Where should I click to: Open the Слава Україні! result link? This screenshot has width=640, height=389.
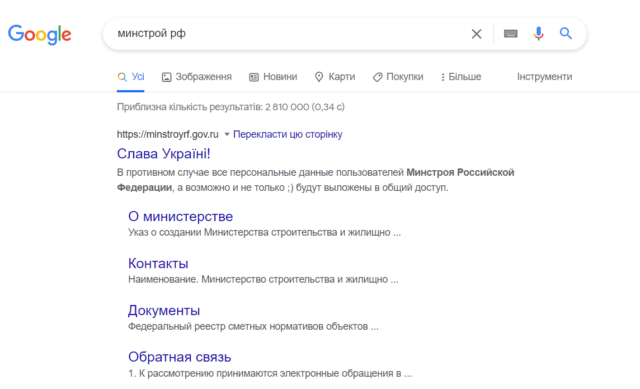(163, 153)
